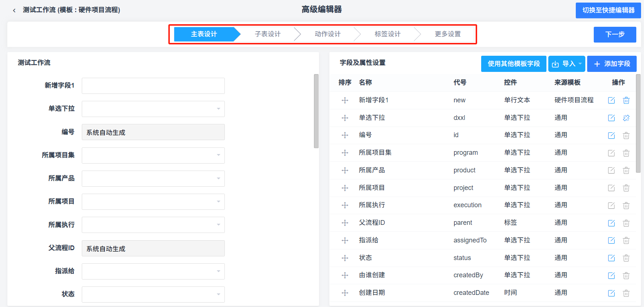644x307 pixels.
Task: Click the back arrow beside 测试工作流
Action: tap(14, 10)
